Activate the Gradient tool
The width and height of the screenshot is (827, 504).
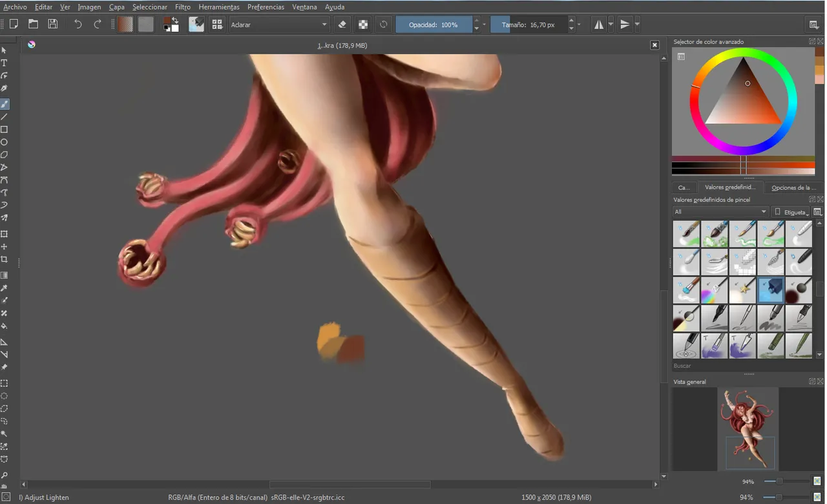pyautogui.click(x=4, y=275)
